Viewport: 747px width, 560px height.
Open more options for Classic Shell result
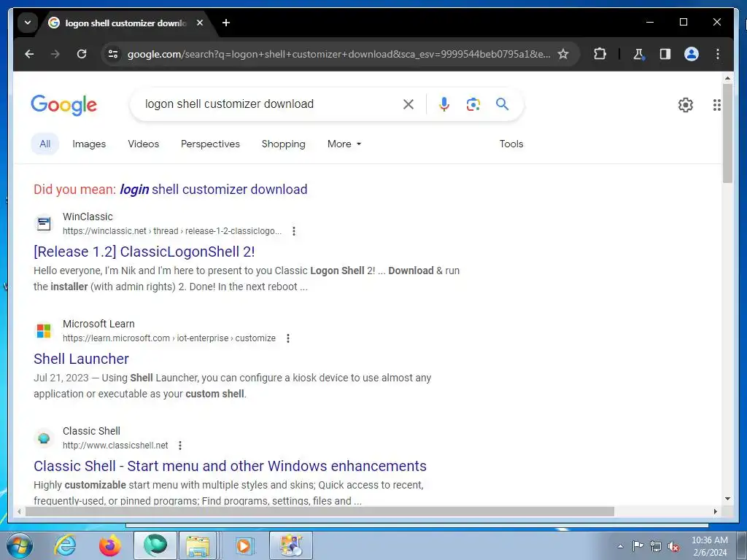point(180,446)
